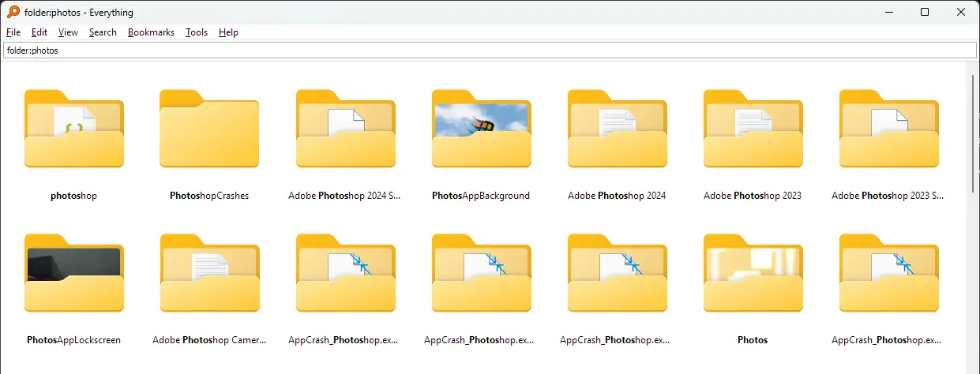
Task: Maximize the Everything window
Action: pos(925,12)
